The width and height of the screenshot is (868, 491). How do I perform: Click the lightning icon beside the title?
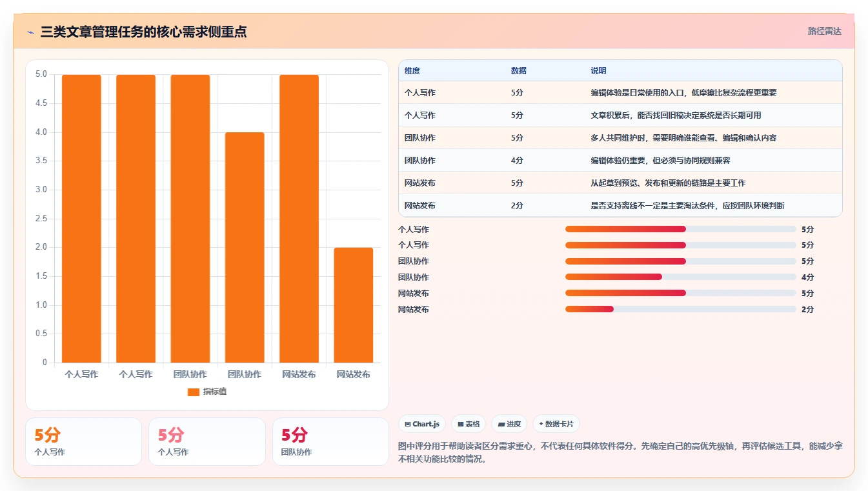tap(30, 32)
